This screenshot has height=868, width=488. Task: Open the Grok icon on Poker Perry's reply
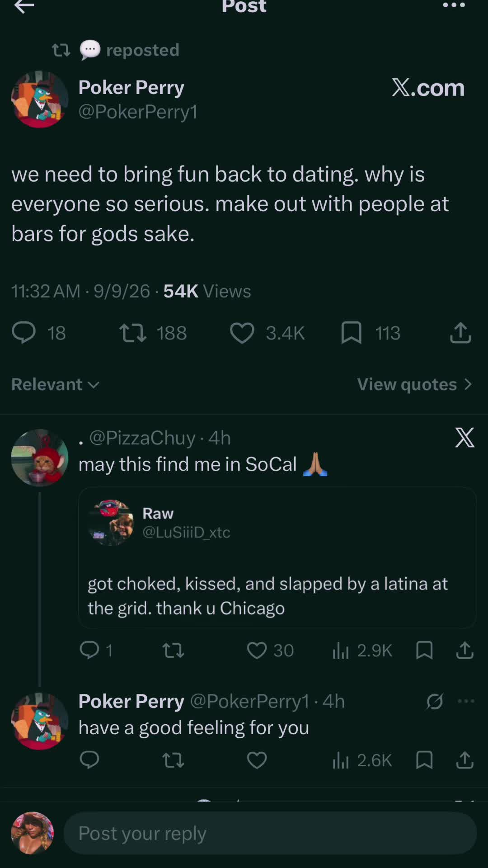pos(434,701)
